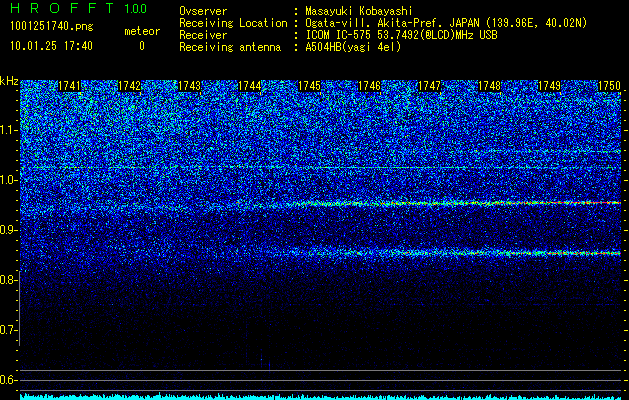629x400 pixels.
Task: Click the kHz axis unit label
Action: tap(9, 81)
